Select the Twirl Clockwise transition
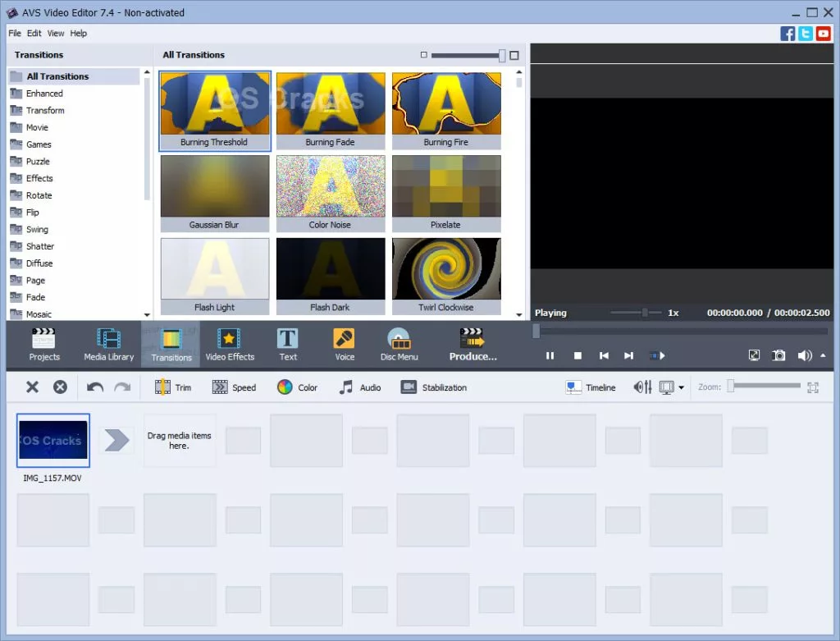 [446, 276]
